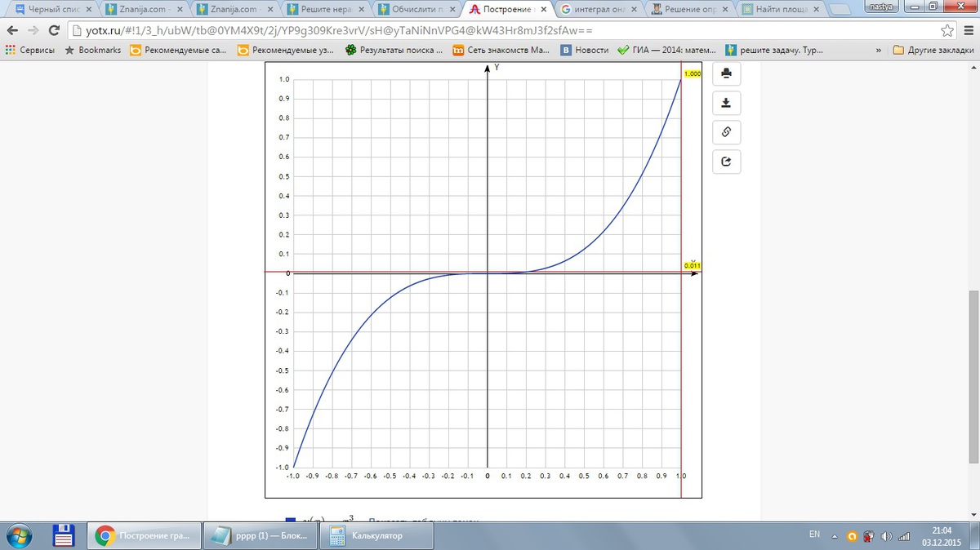Show hidden bookmarks via the chevron
Viewport: 980px width, 550px height.
click(878, 50)
